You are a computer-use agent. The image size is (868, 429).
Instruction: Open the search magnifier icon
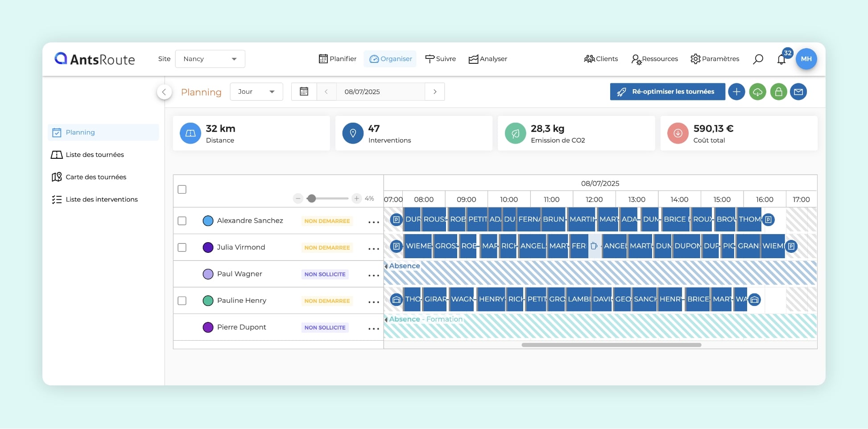pos(758,59)
